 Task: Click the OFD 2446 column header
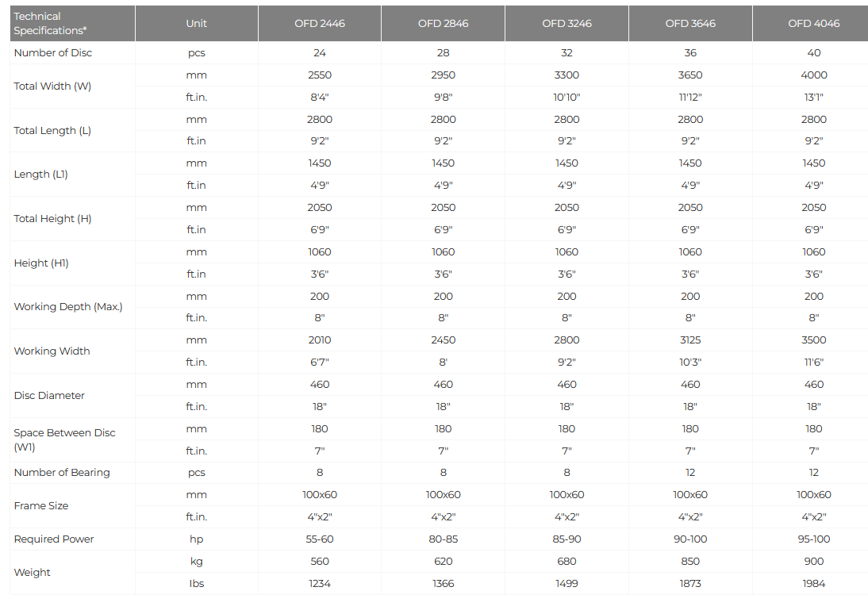click(x=320, y=23)
